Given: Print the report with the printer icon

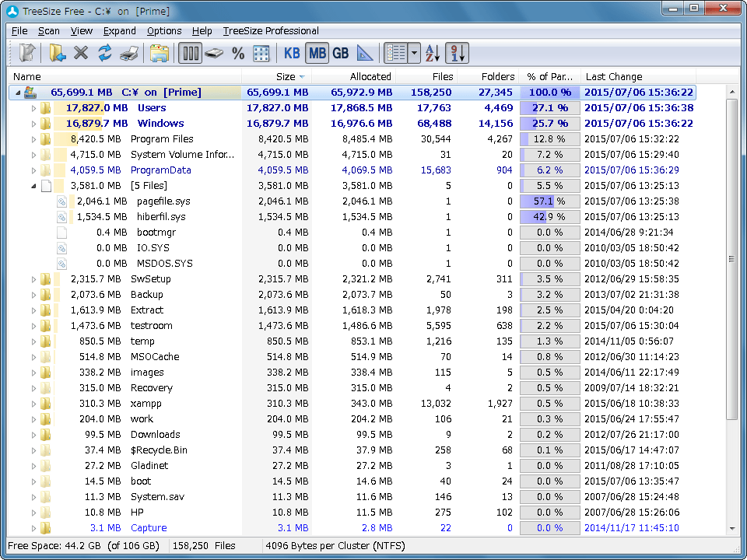Looking at the screenshot, I should 129,54.
